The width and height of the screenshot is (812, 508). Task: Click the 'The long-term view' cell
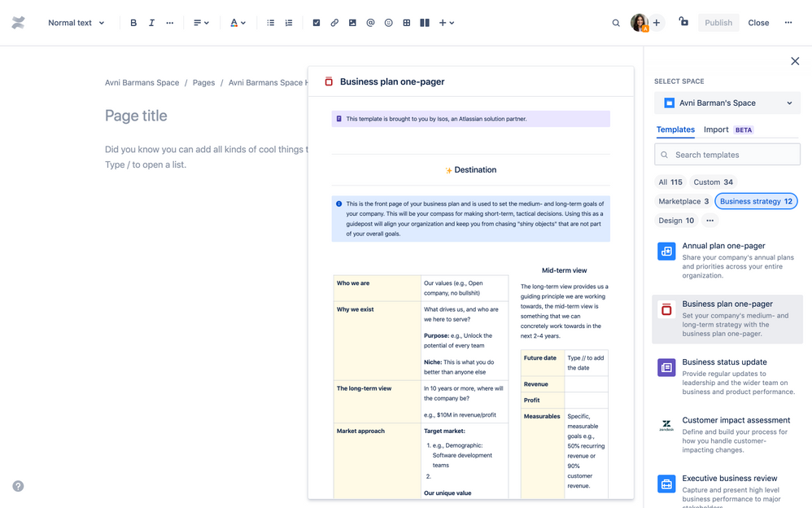click(x=377, y=401)
